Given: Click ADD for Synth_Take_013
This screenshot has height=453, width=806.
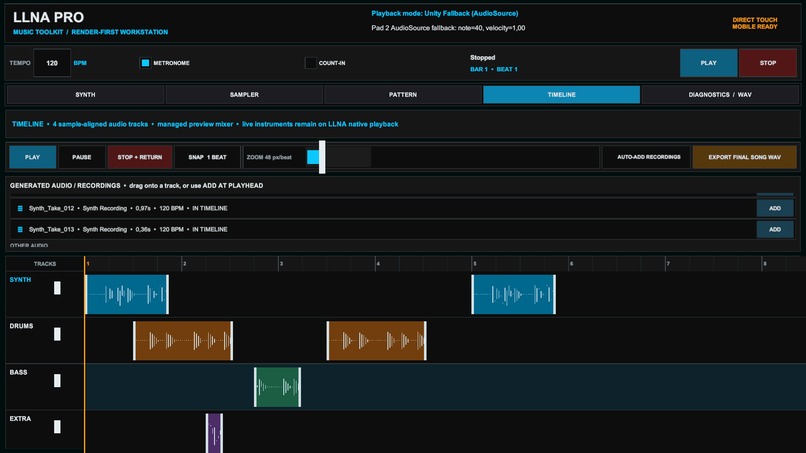Looking at the screenshot, I should [775, 229].
